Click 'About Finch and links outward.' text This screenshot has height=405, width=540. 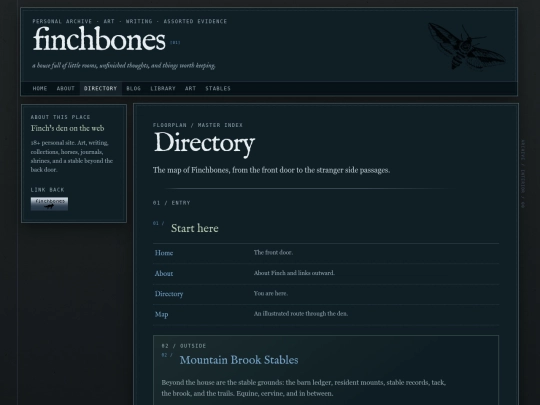pos(294,273)
